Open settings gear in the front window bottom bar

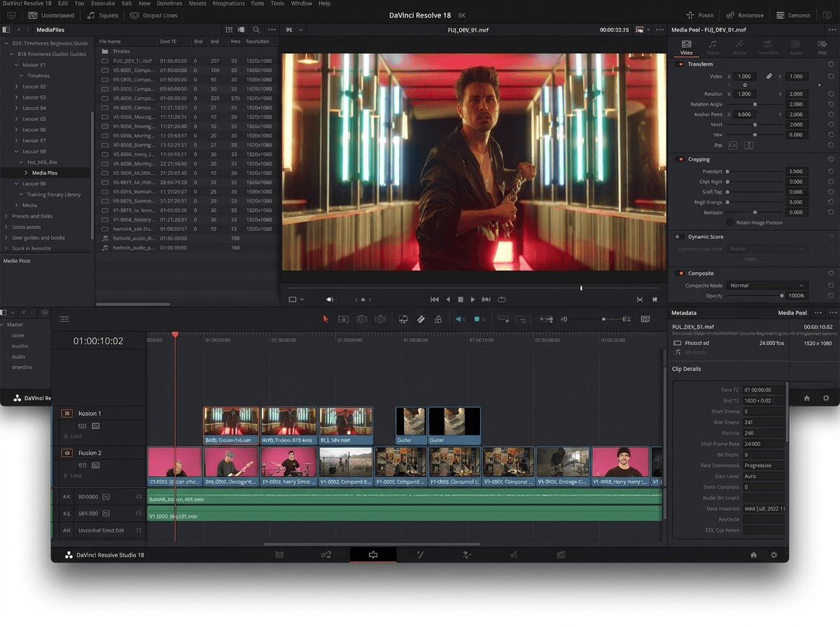pyautogui.click(x=774, y=555)
